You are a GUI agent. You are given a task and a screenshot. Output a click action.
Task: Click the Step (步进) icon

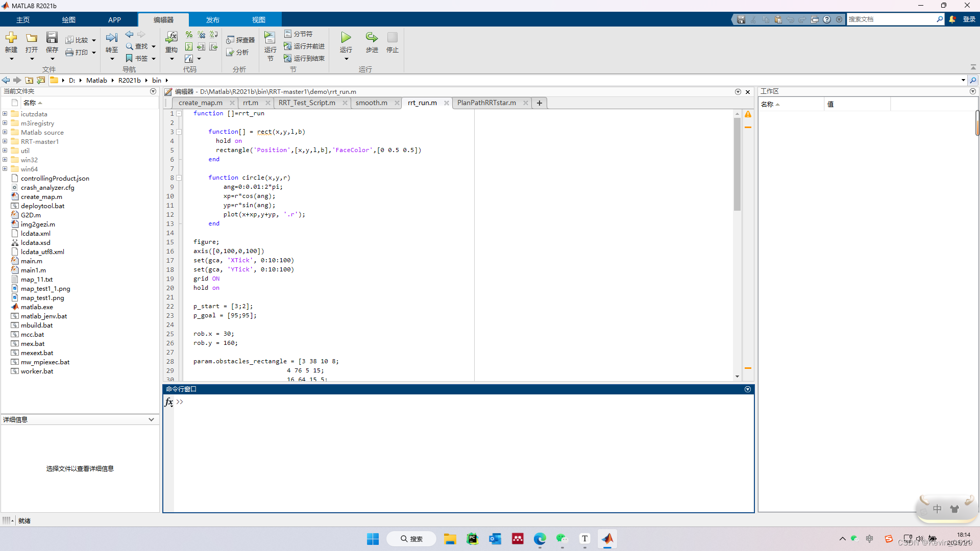pos(372,38)
